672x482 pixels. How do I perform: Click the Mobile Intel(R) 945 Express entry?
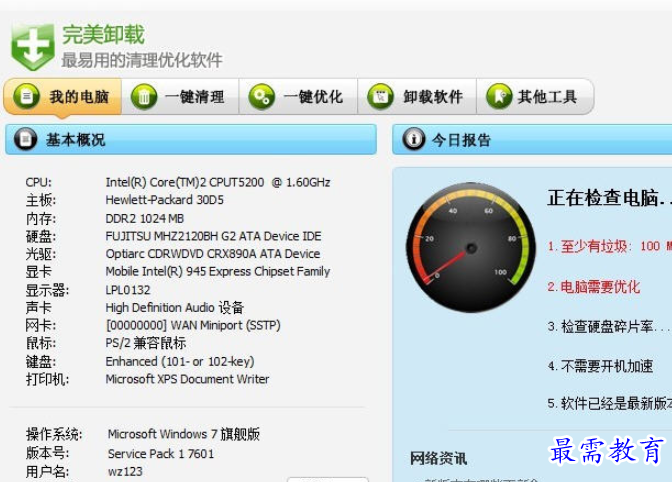click(x=218, y=272)
